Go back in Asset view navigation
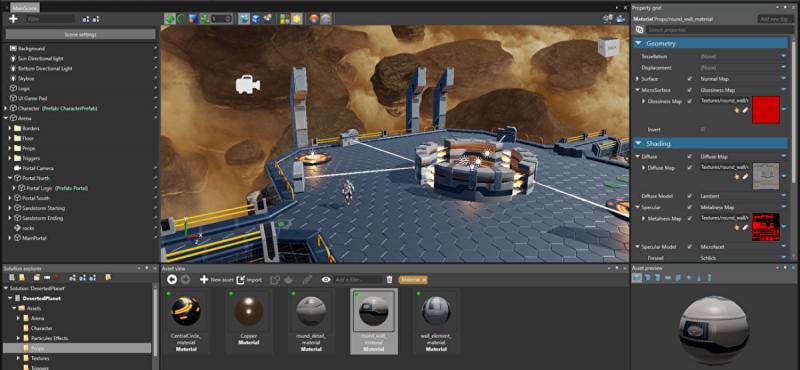The image size is (800, 370). [172, 279]
